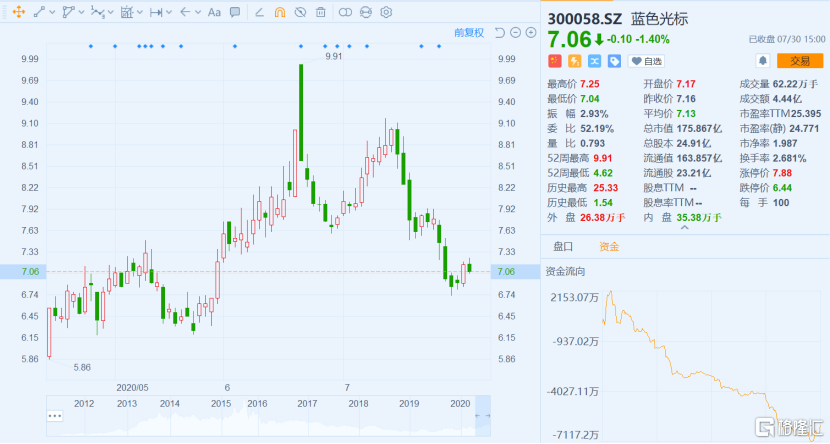830x444 pixels.
Task: Open the trend line tool dropdown arrow
Action: 52,12
